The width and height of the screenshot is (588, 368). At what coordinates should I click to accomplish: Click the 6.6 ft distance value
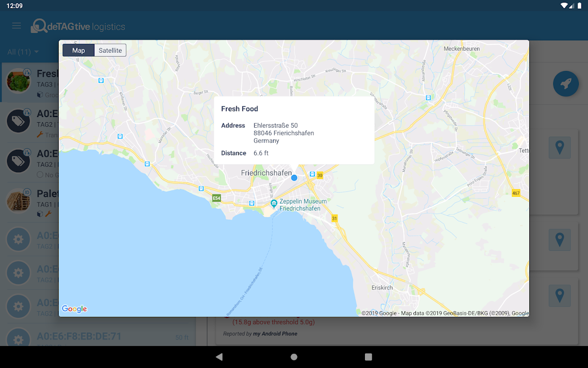261,153
